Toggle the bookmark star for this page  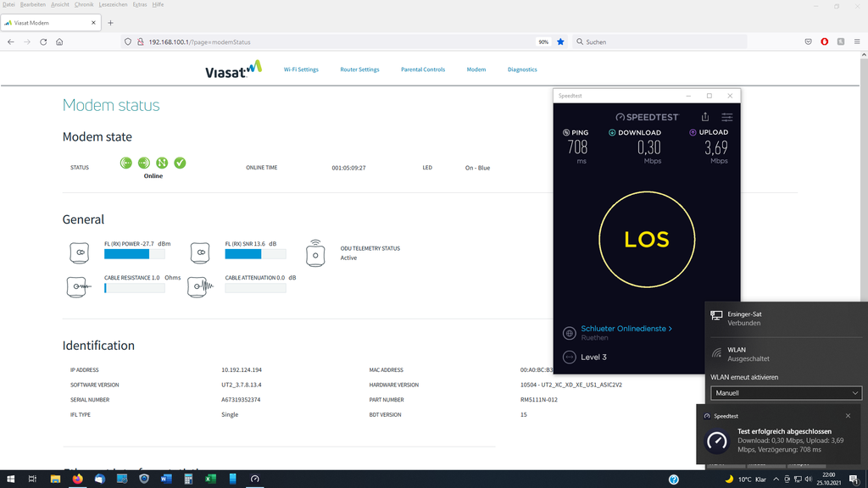point(560,42)
